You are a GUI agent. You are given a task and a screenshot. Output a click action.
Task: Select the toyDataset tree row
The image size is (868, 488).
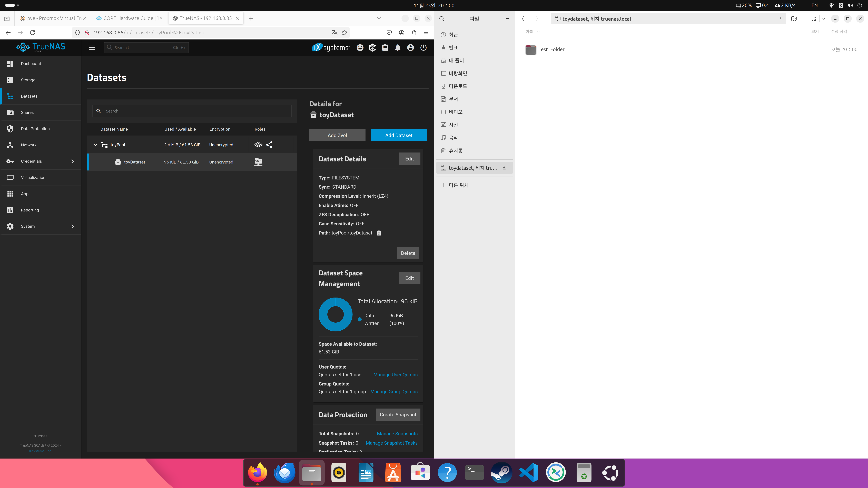tap(192, 162)
